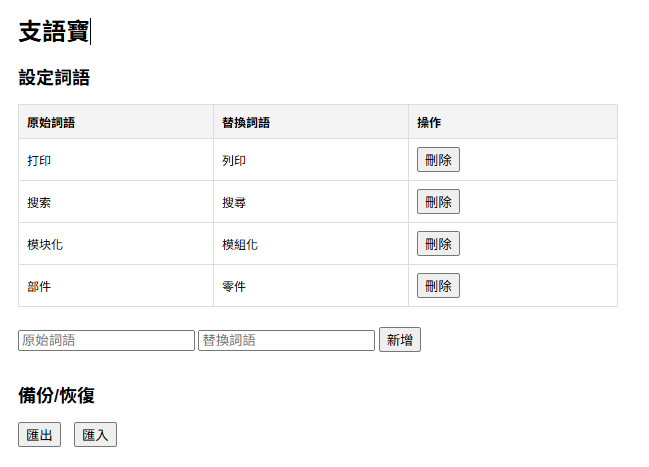Click the 模組化 replacement cell
The height and width of the screenshot is (467, 649).
240,244
